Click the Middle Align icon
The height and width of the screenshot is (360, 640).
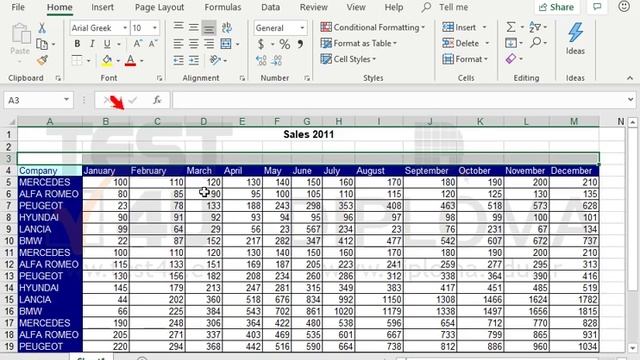194,27
